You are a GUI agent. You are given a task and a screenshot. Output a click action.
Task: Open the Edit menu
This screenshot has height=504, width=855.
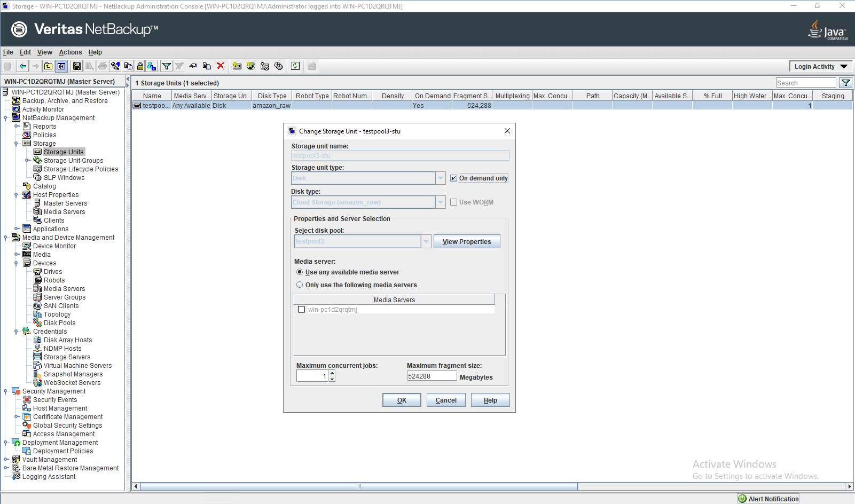[x=25, y=52]
